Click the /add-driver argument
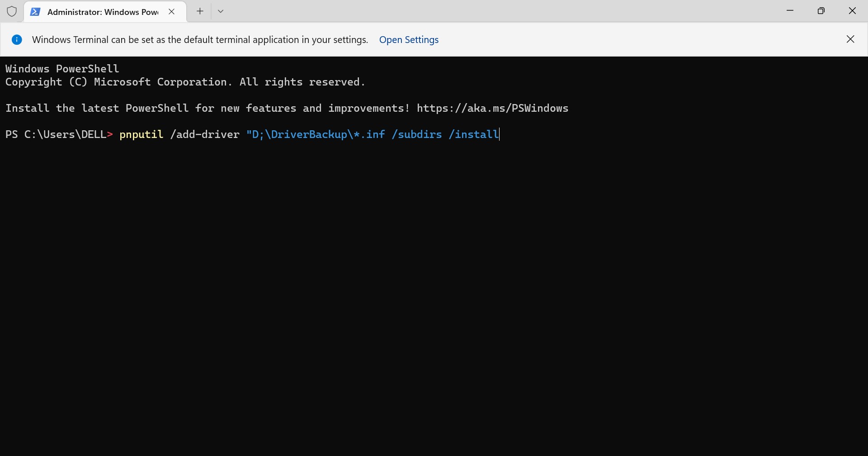This screenshot has width=868, height=456. (x=205, y=135)
